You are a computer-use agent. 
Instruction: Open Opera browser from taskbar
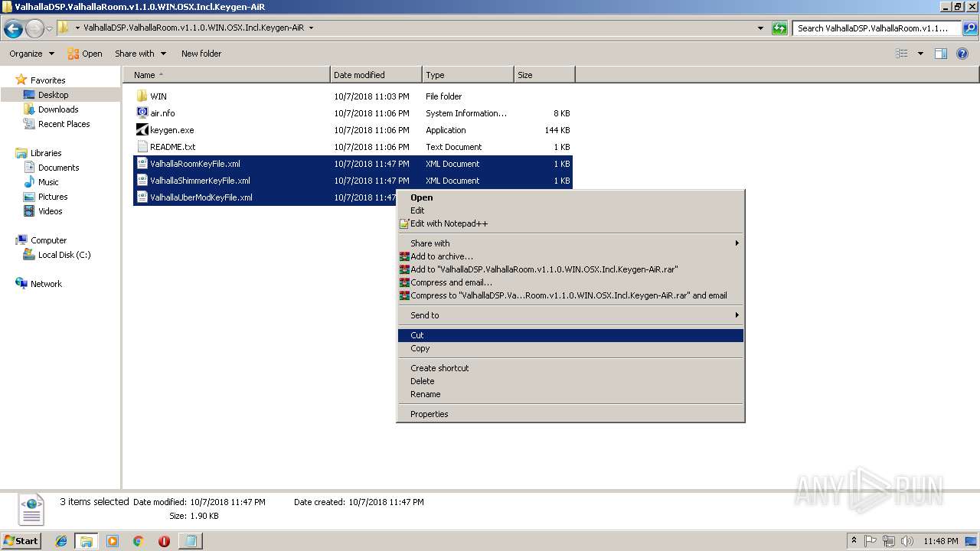tap(164, 541)
